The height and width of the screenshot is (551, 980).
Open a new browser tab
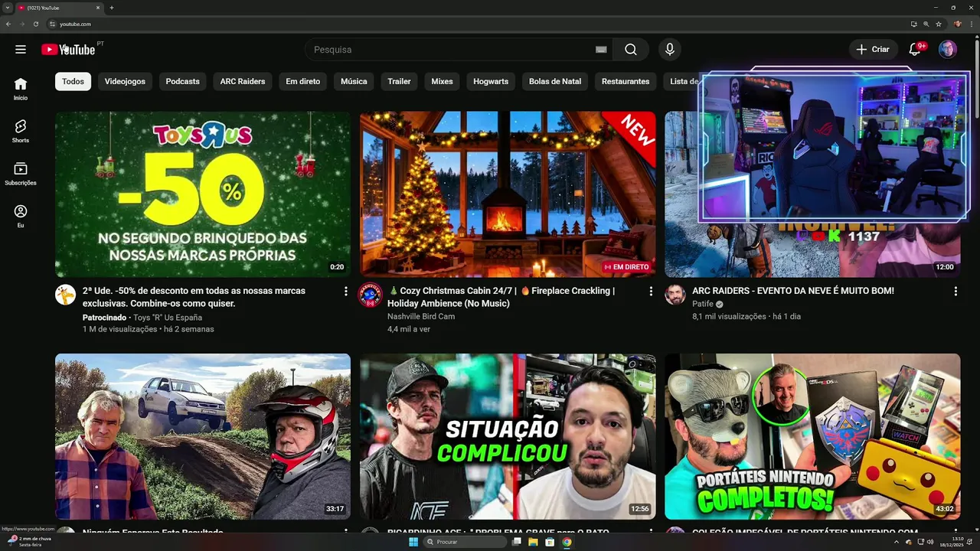[112, 8]
